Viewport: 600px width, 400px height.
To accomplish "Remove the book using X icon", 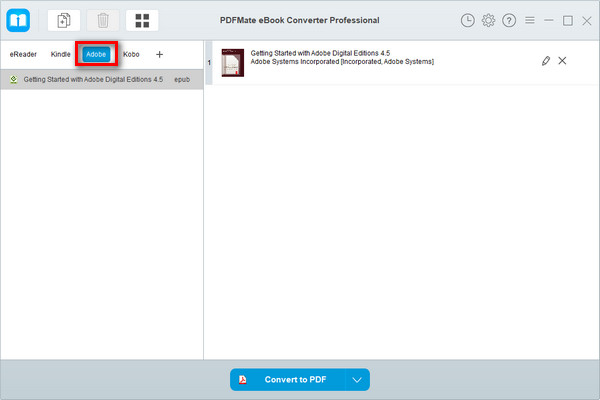I will 562,60.
